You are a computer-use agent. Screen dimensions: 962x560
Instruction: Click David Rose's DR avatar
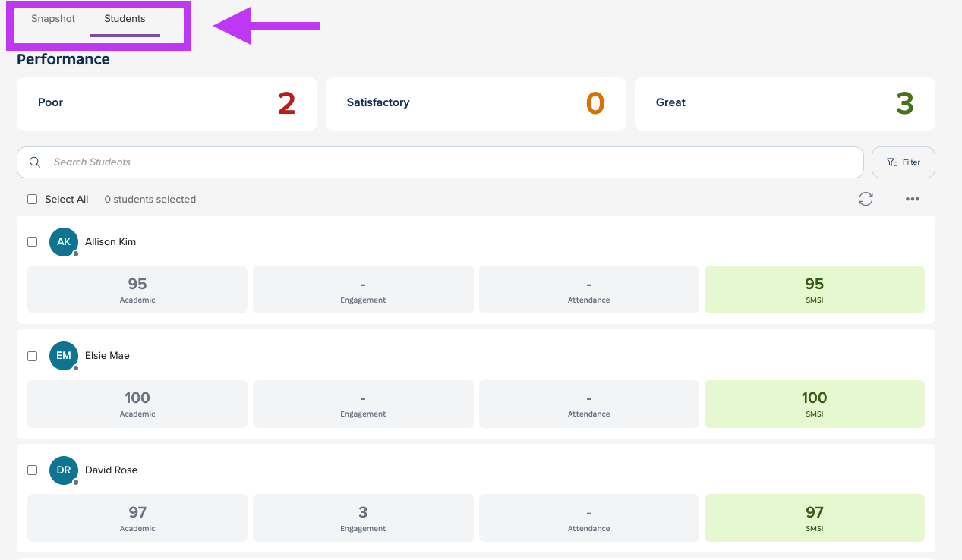pyautogui.click(x=64, y=470)
